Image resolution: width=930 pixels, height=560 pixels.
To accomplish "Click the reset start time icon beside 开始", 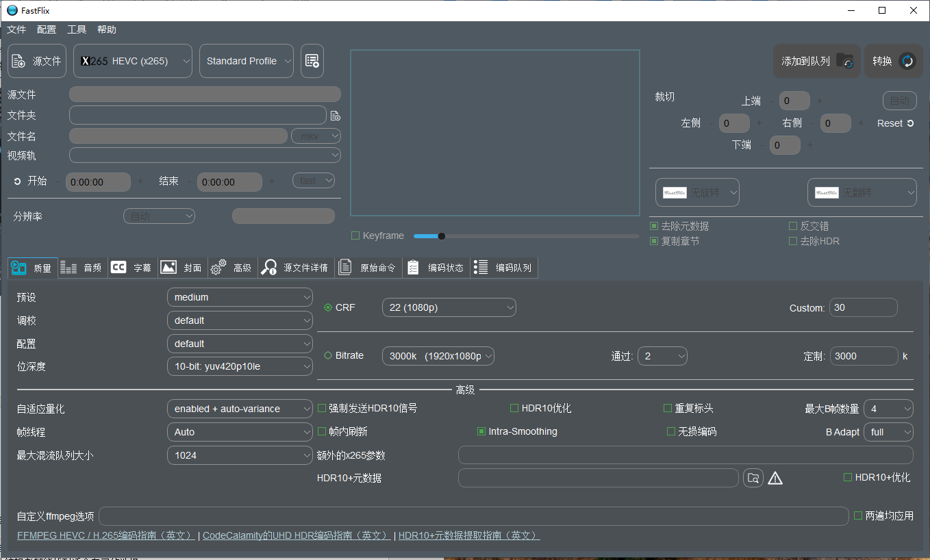I will click(x=17, y=181).
